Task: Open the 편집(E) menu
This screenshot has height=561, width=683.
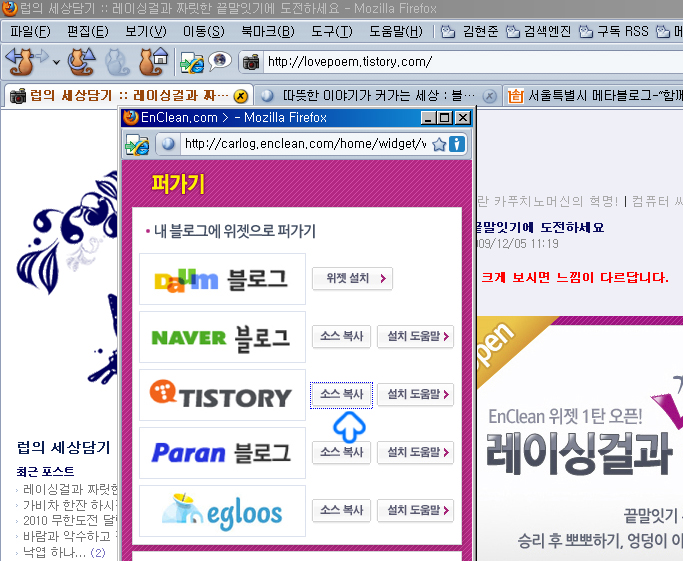Action: pos(88,31)
